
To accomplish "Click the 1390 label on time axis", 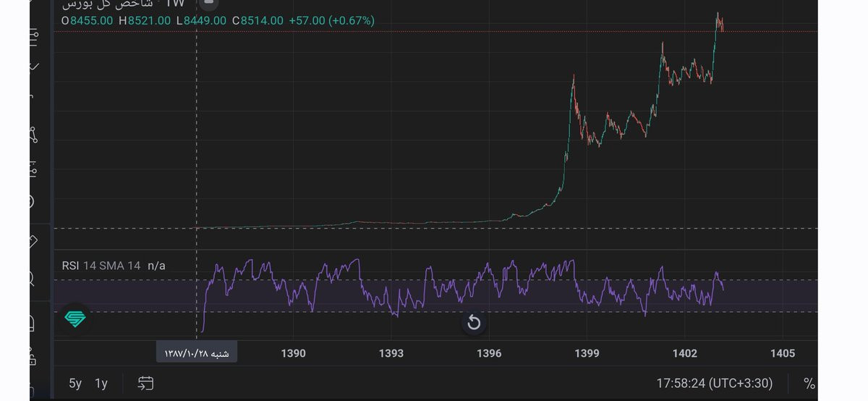I will coord(294,353).
